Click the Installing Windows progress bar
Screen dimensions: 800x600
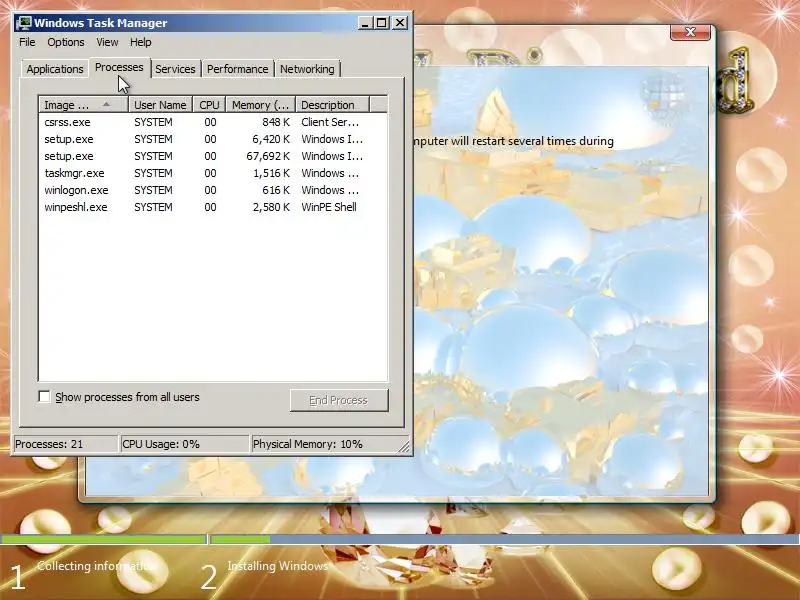click(x=505, y=539)
